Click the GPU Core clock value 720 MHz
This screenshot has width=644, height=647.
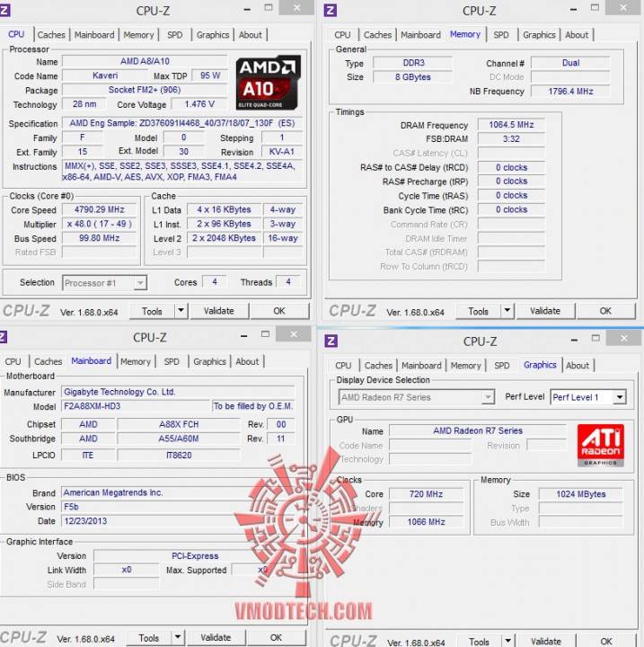point(426,494)
